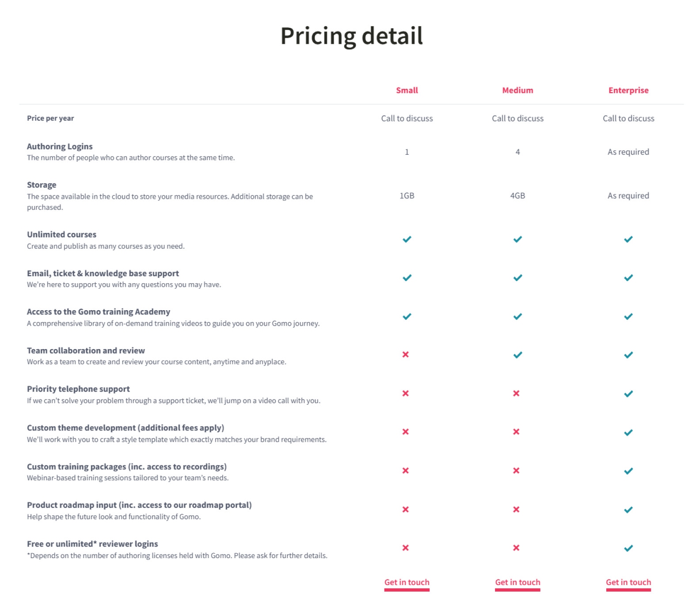Select the Enterprise checkmark for Priority telephone support

(628, 393)
